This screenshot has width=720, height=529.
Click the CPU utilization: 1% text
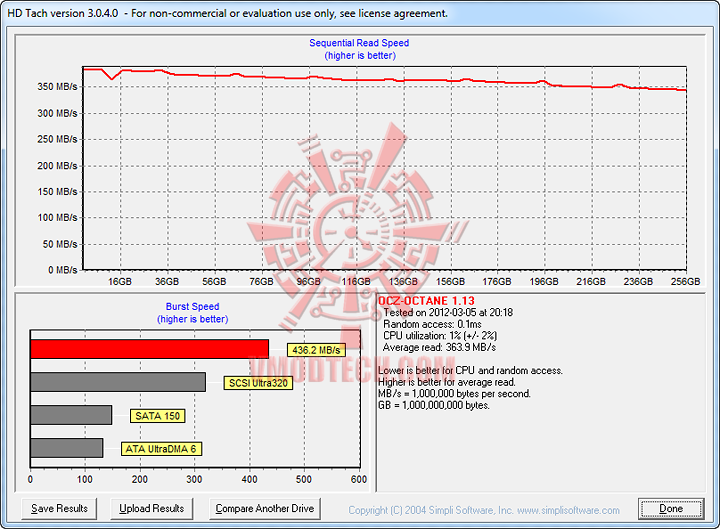click(x=440, y=336)
